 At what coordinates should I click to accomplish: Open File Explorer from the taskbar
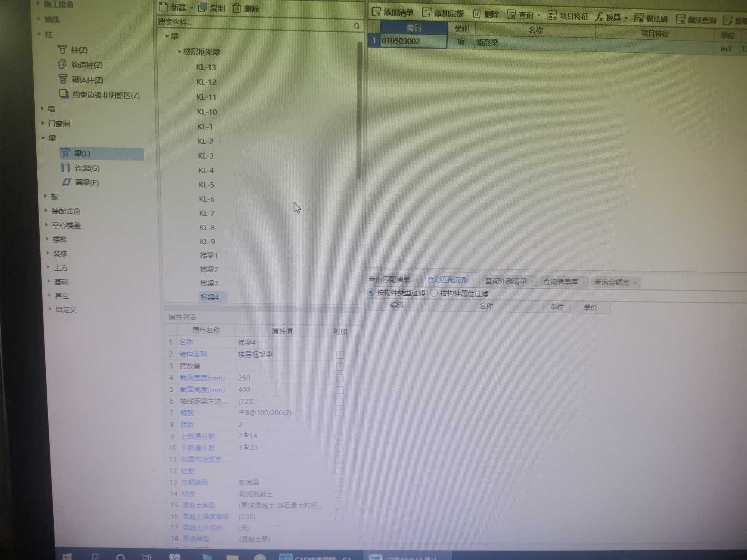232,557
